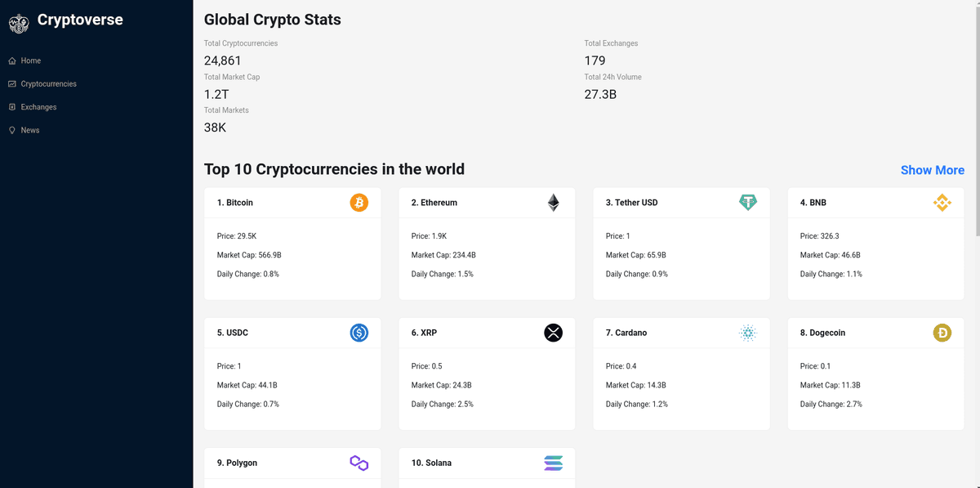This screenshot has height=488, width=980.
Task: Click XRP's Daily Change: 2.5% text
Action: click(x=443, y=404)
